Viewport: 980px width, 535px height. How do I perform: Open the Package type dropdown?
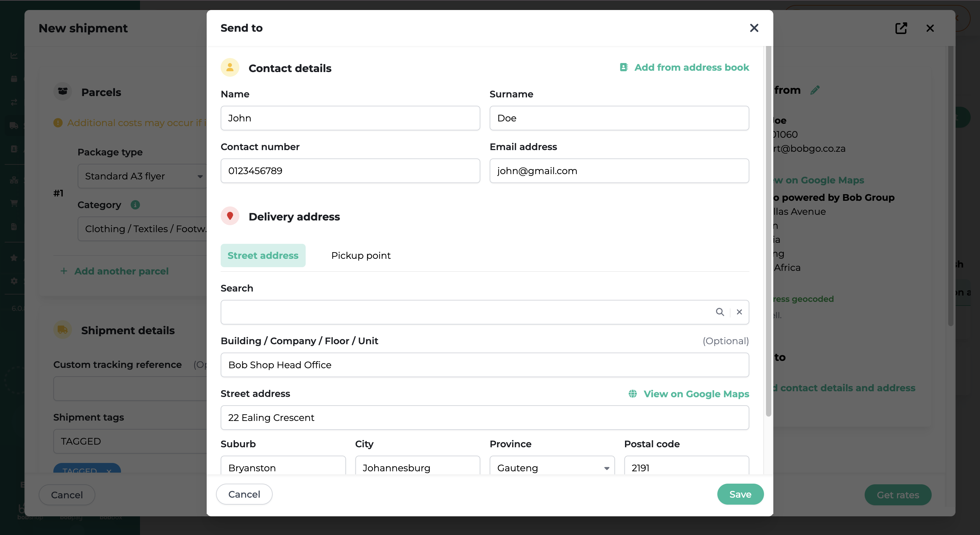142,176
